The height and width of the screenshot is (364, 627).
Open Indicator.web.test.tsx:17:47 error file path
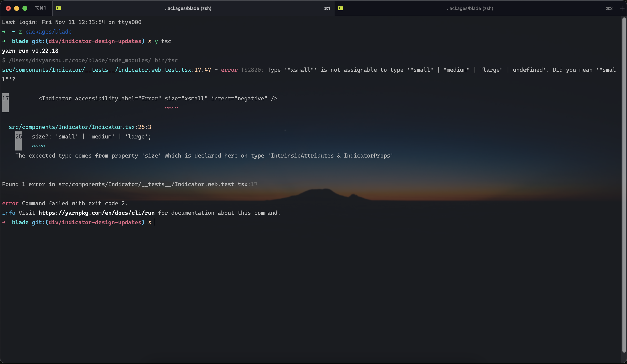pos(107,70)
